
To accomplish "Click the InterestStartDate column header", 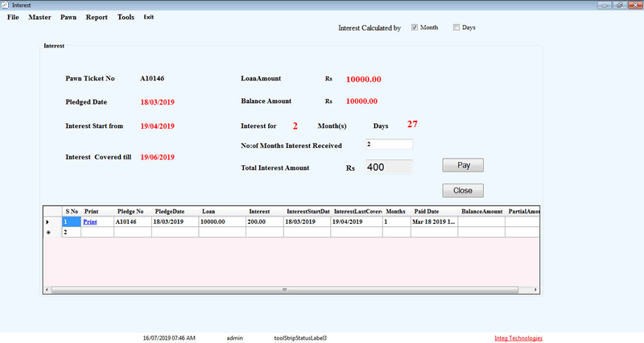I will point(308,211).
